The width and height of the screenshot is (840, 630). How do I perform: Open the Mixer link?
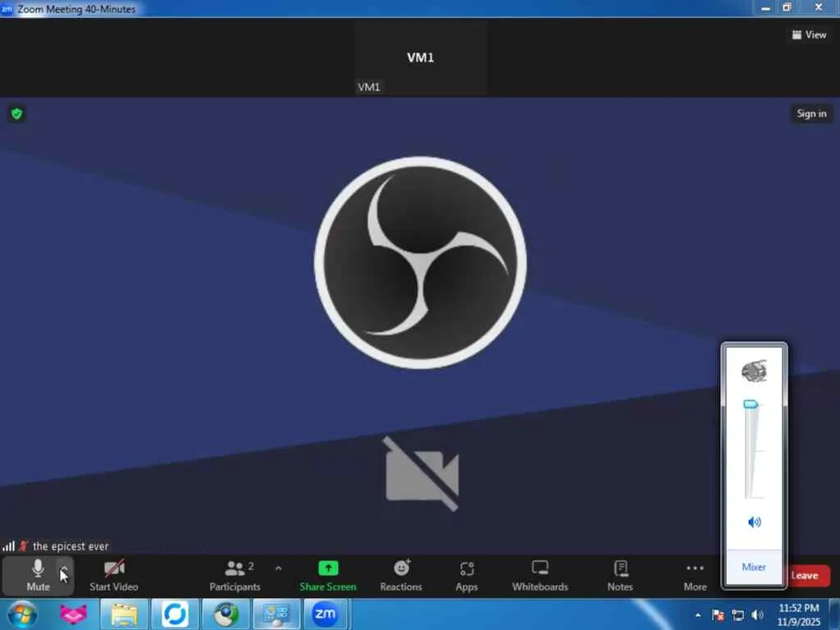click(754, 567)
